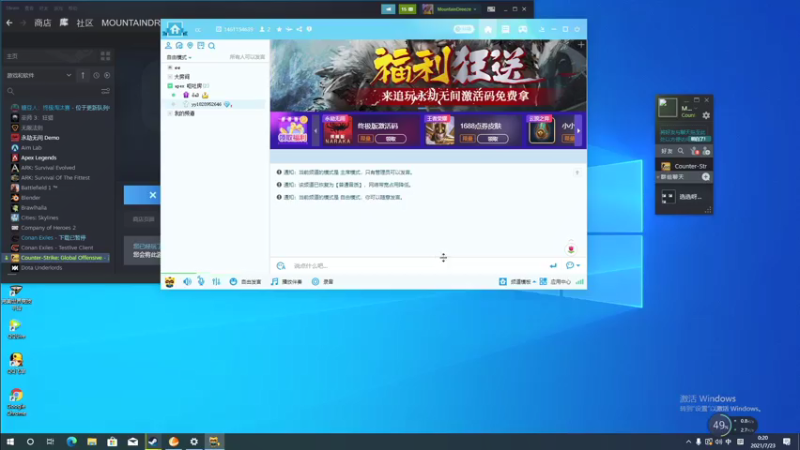Click the plus icon on the banner corner
This screenshot has width=800, height=450.
(x=581, y=45)
